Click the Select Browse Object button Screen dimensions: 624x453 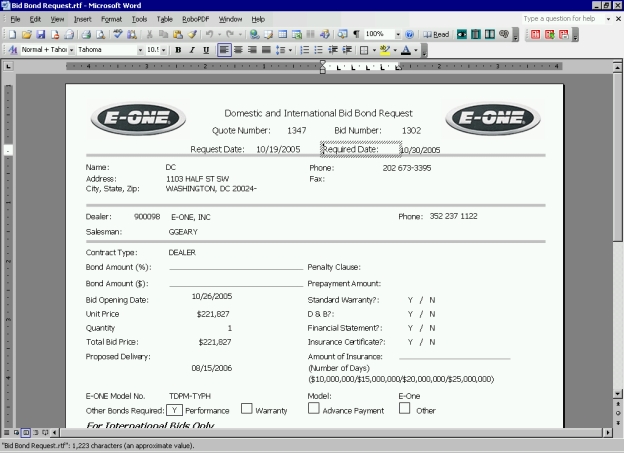(618, 413)
